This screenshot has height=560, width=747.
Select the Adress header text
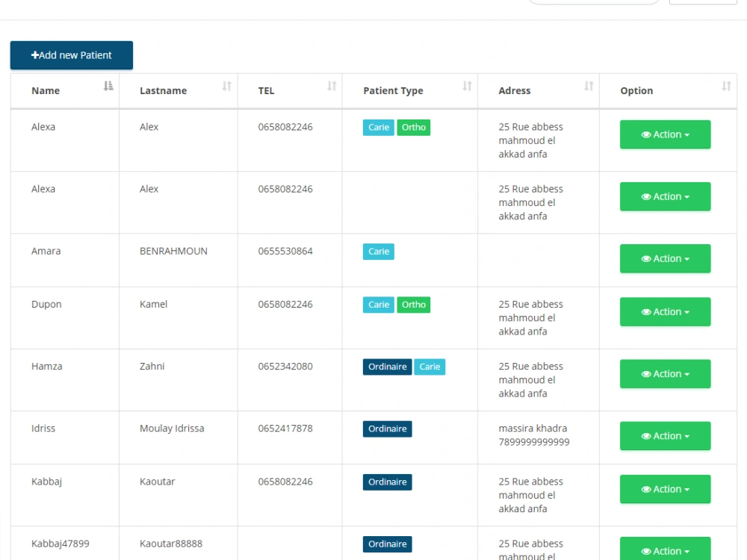click(515, 90)
